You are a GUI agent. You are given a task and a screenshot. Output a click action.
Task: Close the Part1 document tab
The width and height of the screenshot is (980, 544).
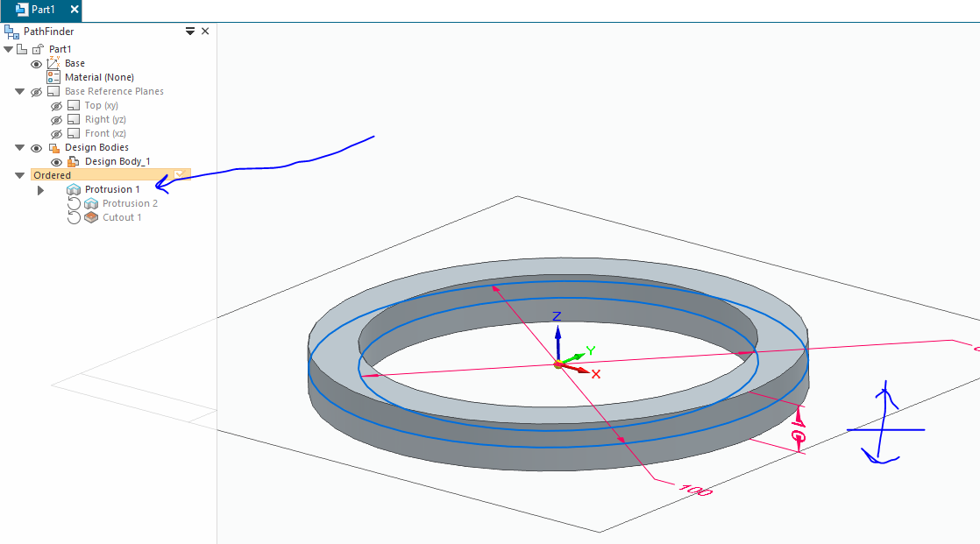click(x=75, y=10)
